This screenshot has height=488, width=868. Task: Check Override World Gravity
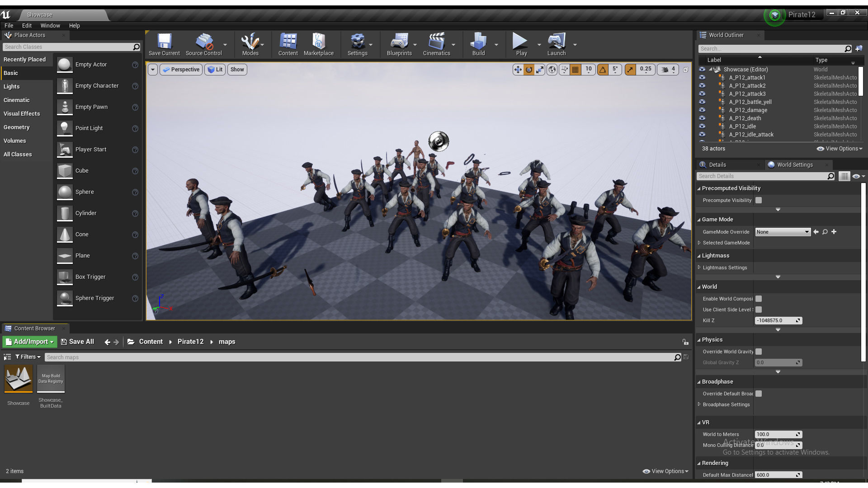click(x=759, y=352)
